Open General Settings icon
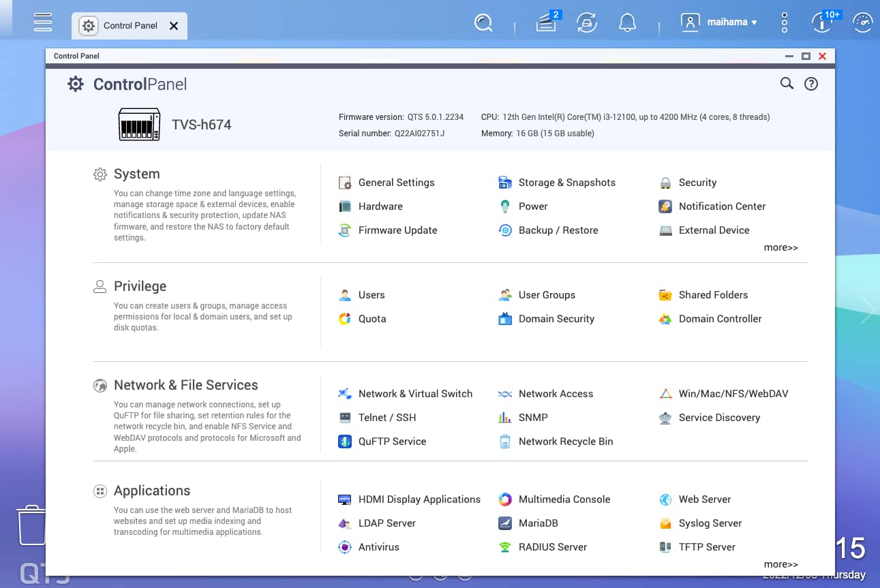 tap(345, 183)
